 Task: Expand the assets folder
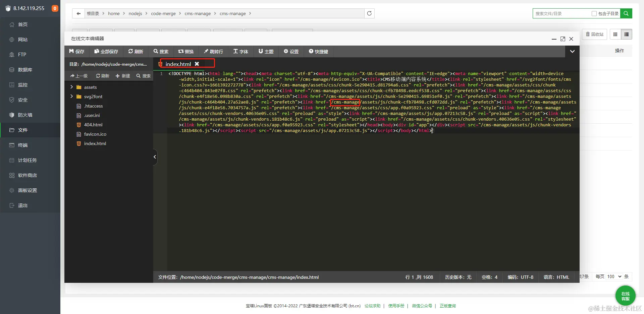[x=71, y=87]
